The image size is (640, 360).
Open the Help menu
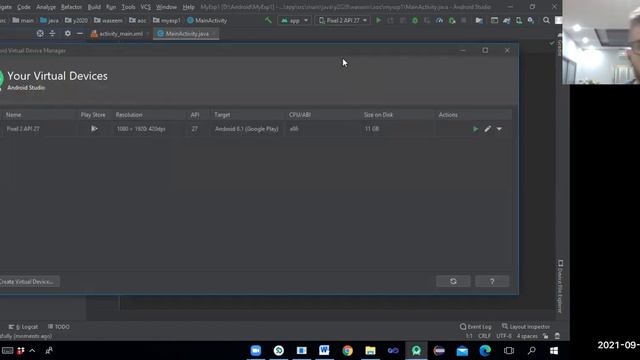(188, 7)
